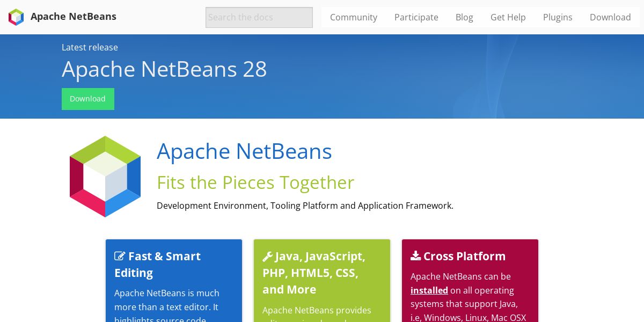Click the Apache NetBeans header title text
Viewport: 644px width, 322px height.
point(74,17)
